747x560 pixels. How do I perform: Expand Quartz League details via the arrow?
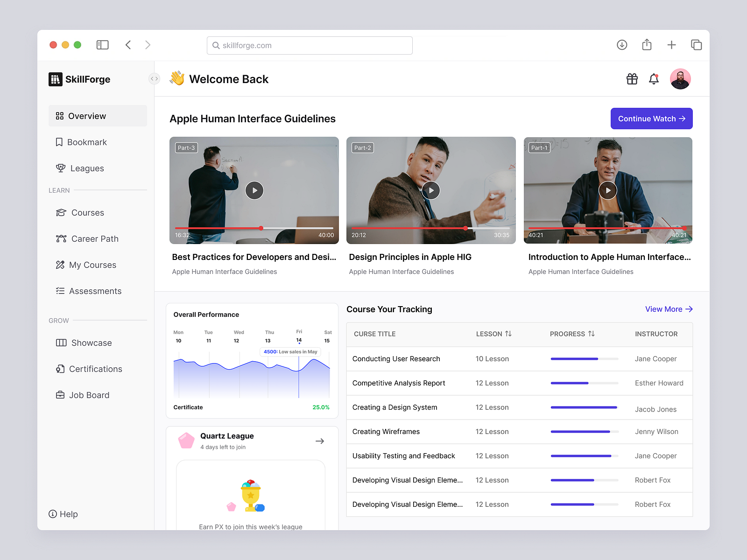click(320, 441)
